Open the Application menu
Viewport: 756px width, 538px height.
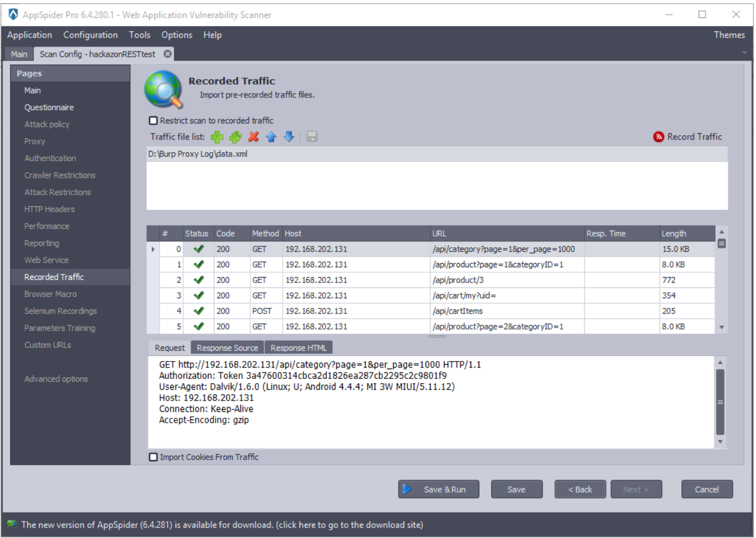click(30, 35)
